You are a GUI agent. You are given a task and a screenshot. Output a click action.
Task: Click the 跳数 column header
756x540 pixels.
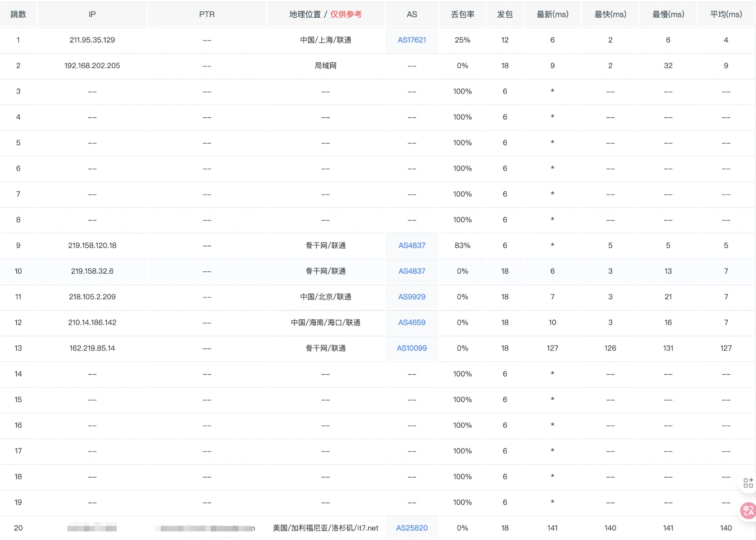[x=18, y=15]
